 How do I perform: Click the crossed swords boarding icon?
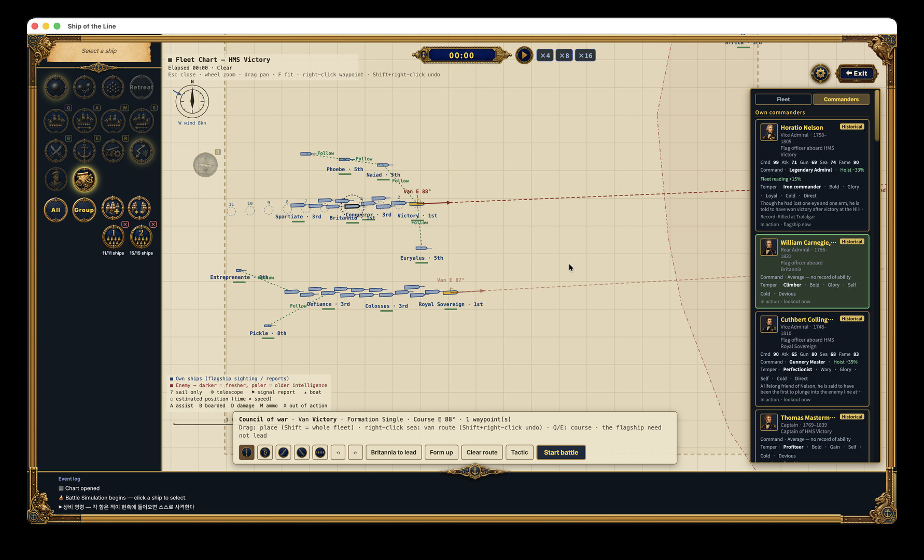point(56,151)
